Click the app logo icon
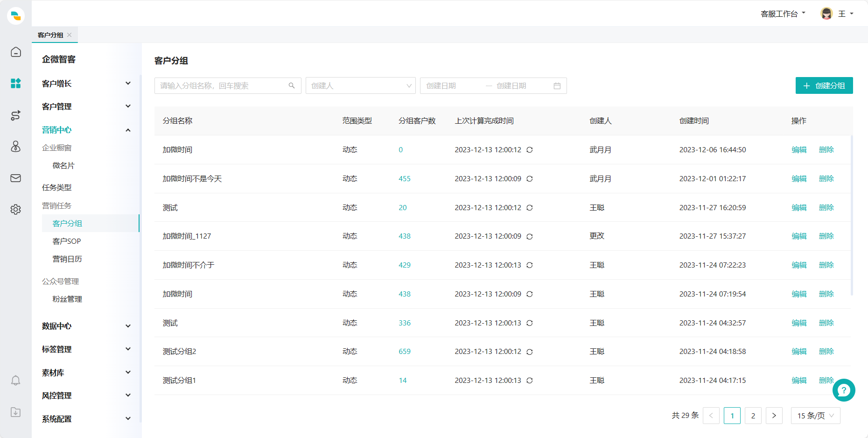This screenshot has width=868, height=438. 16,16
